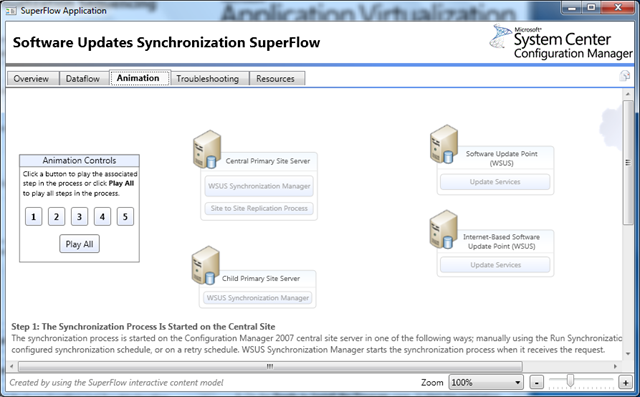The width and height of the screenshot is (640, 397).
Task: Click the horizontal scrollbar thumb
Action: click(x=270, y=366)
